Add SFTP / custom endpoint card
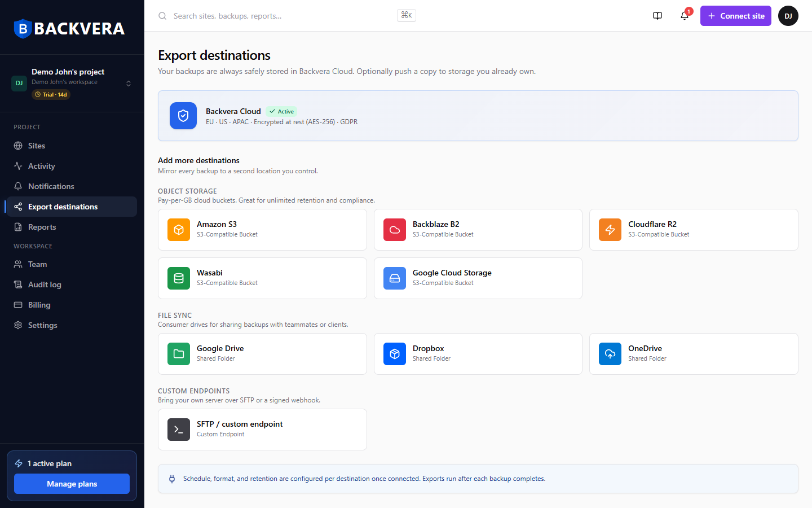 click(x=262, y=430)
